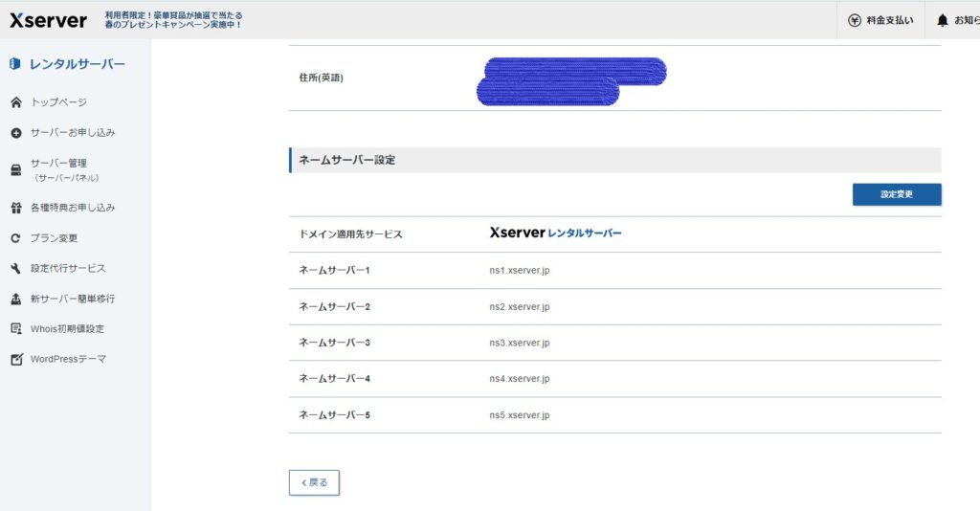Click the yen payment icon
This screenshot has height=511, width=980.
(855, 20)
